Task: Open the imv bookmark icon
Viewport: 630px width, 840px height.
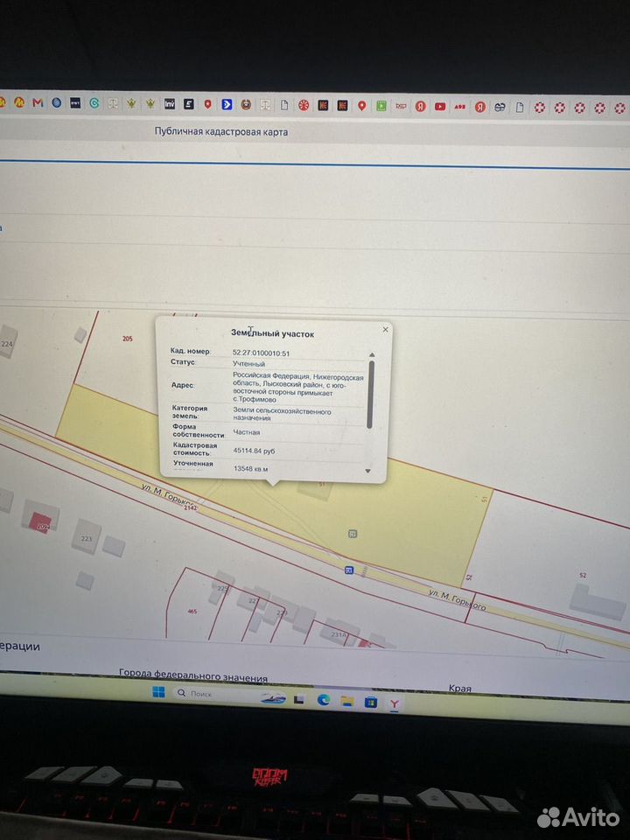Action: 169,104
